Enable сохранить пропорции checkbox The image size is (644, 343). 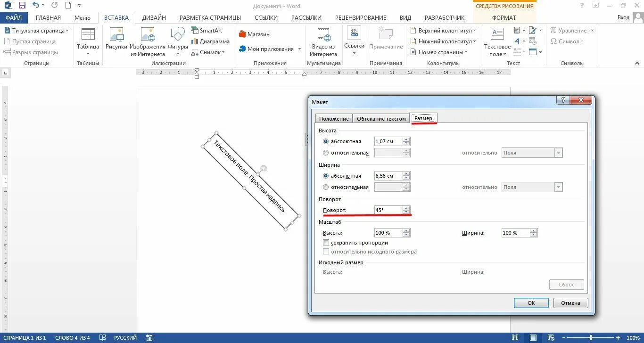[326, 243]
